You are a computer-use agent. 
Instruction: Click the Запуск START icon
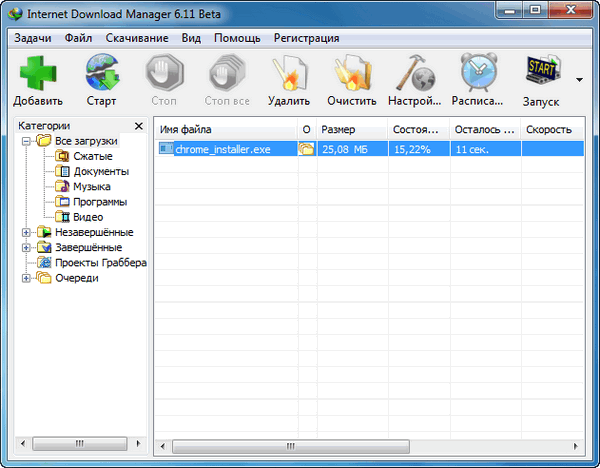coord(540,73)
